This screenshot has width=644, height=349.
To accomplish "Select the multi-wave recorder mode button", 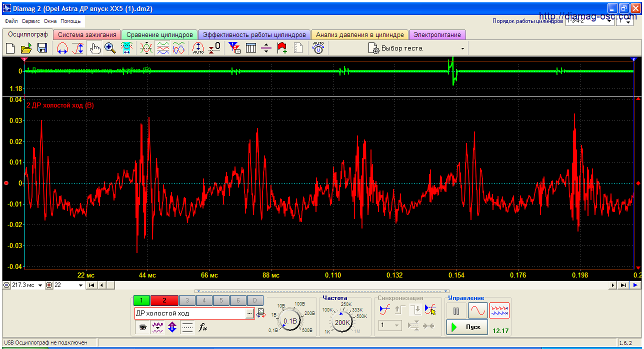I will tap(499, 310).
